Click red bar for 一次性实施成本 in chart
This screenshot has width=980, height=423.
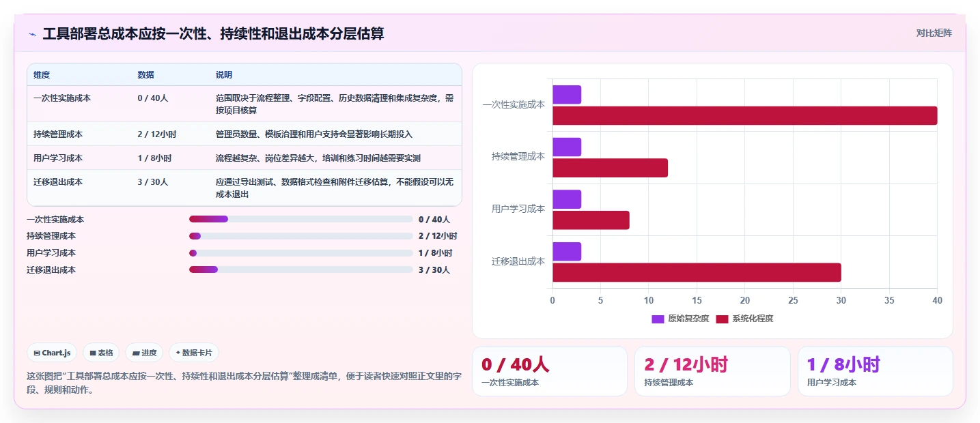point(744,115)
